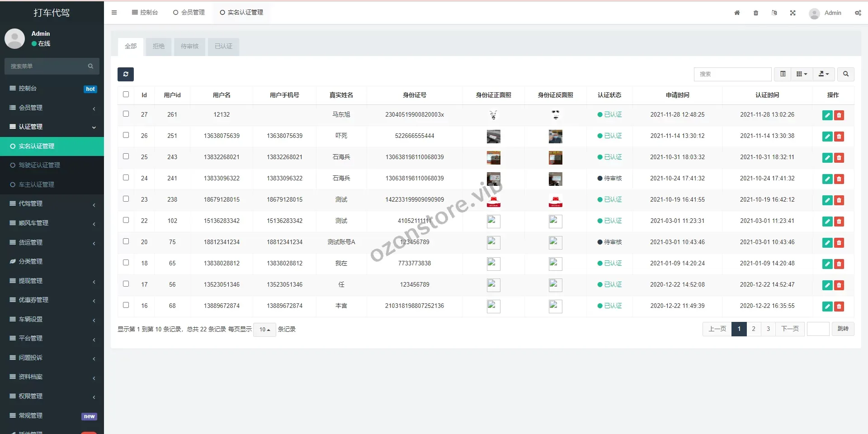Check the select-all checkbox in table header

pos(126,94)
